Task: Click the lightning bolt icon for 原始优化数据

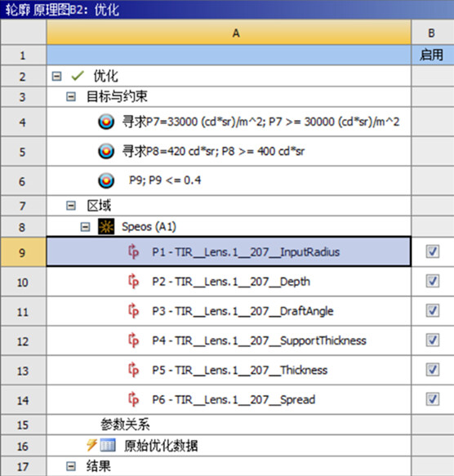Action: (91, 445)
